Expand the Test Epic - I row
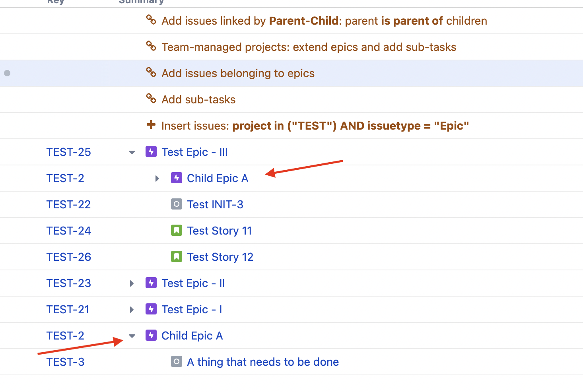The image size is (583, 392). click(x=132, y=310)
